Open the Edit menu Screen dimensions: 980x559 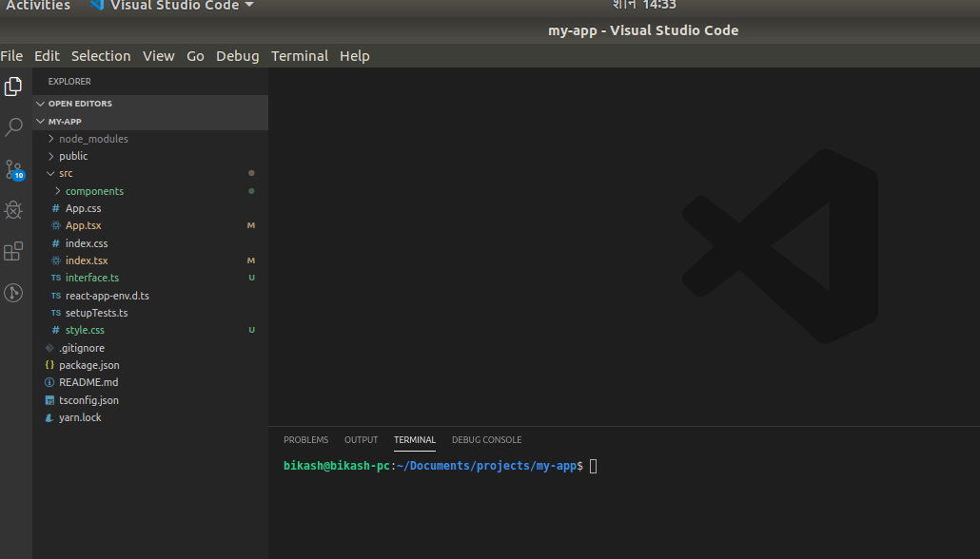(47, 55)
